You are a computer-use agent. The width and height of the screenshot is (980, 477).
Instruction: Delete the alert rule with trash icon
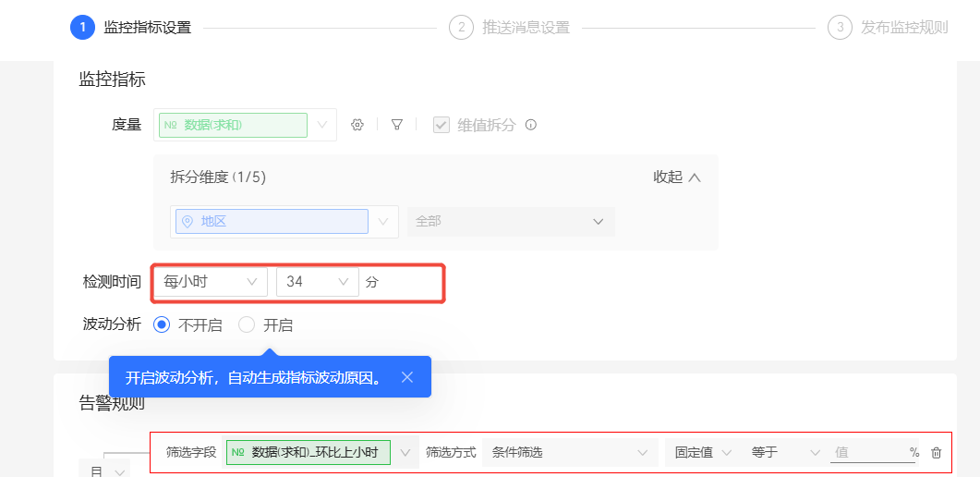click(936, 453)
